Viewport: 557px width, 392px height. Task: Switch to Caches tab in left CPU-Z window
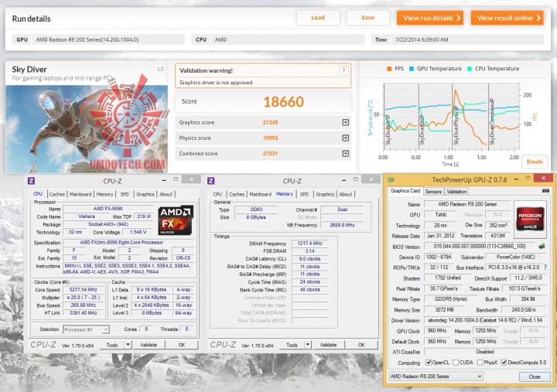56,194
